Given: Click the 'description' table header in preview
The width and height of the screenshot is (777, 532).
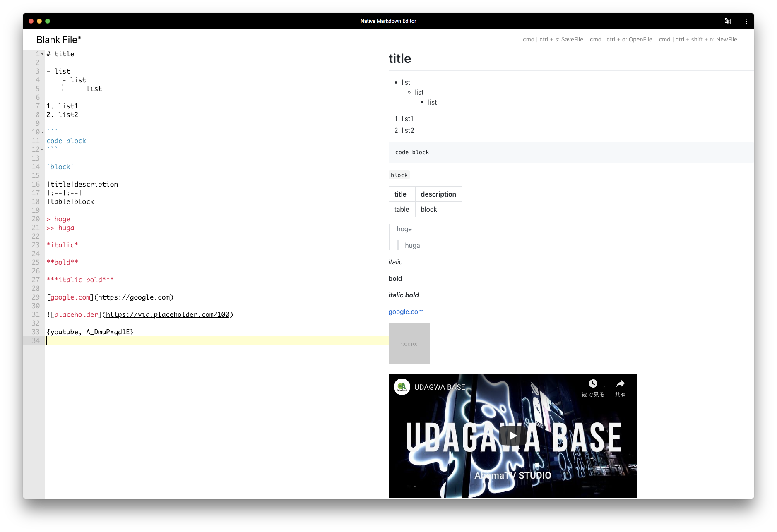Looking at the screenshot, I should point(438,194).
